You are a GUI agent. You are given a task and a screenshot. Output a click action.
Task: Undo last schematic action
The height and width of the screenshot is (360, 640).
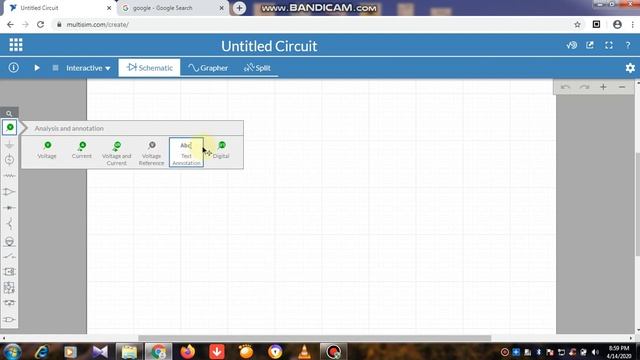(x=565, y=87)
